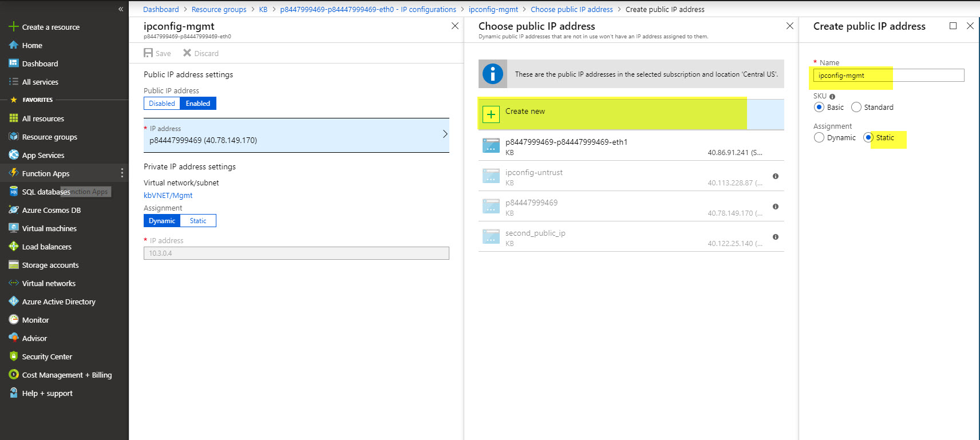Open the Security Center shield icon

click(14, 356)
